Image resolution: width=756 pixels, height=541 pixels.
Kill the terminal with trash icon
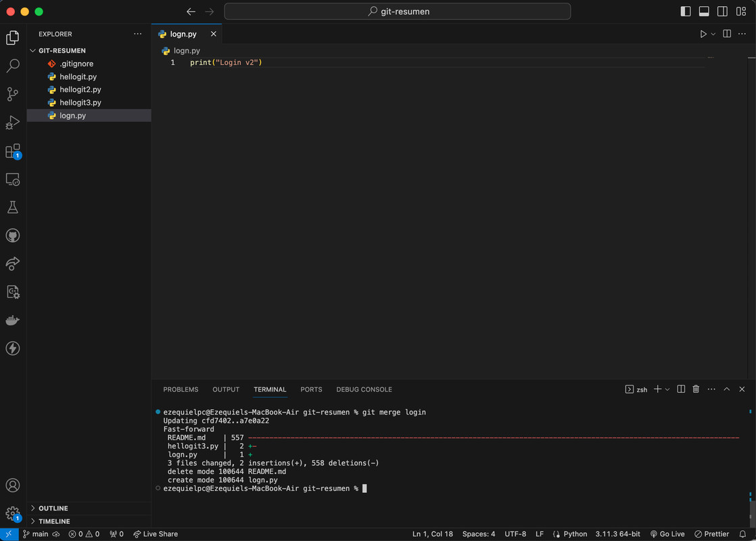(696, 389)
